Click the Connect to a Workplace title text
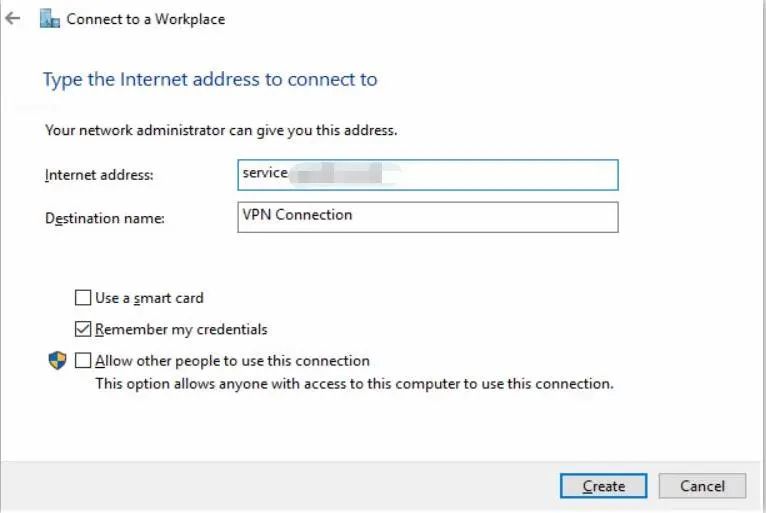Image resolution: width=766 pixels, height=513 pixels. (x=146, y=19)
